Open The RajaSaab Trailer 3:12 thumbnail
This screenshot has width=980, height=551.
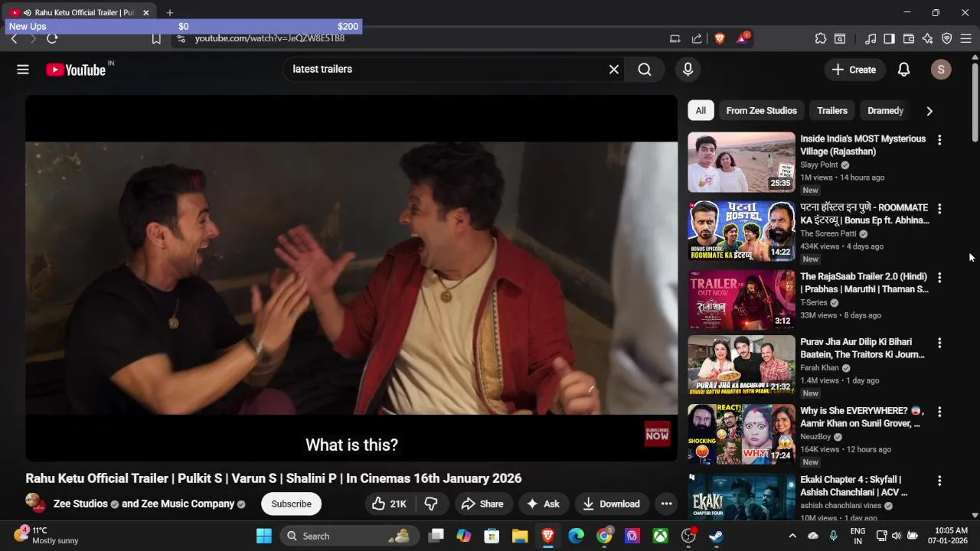pos(741,300)
